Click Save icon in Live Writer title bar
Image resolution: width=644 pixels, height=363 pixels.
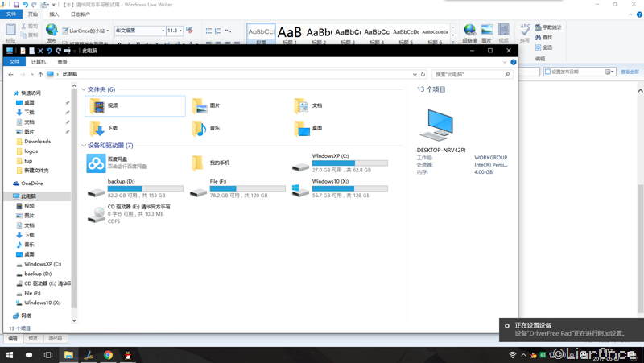tap(16, 5)
